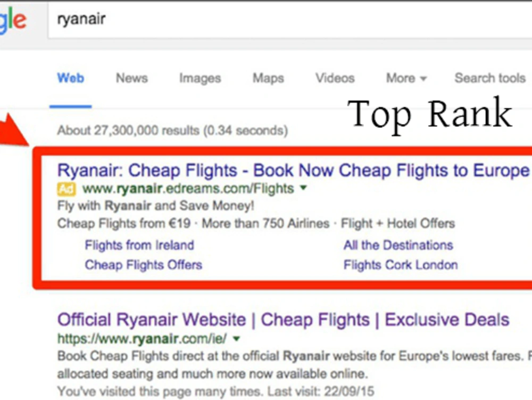The height and width of the screenshot is (400, 532).
Task: Click the Google logo
Action: click(13, 21)
